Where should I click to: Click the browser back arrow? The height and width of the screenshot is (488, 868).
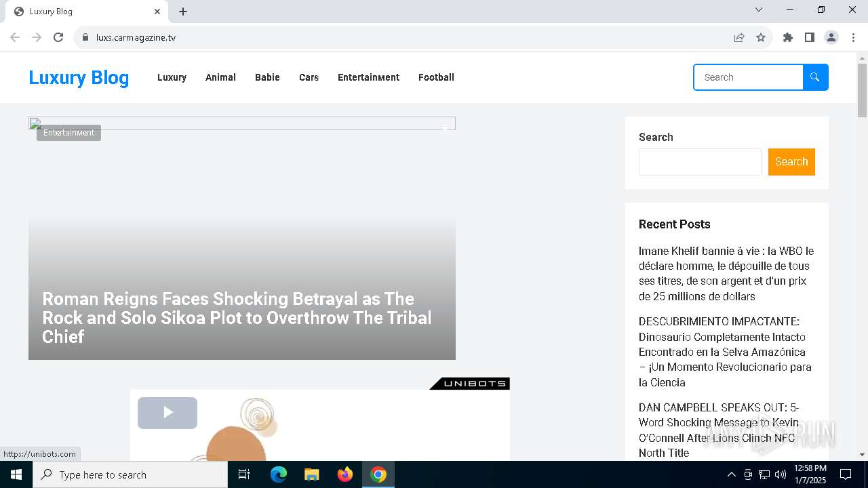click(15, 37)
